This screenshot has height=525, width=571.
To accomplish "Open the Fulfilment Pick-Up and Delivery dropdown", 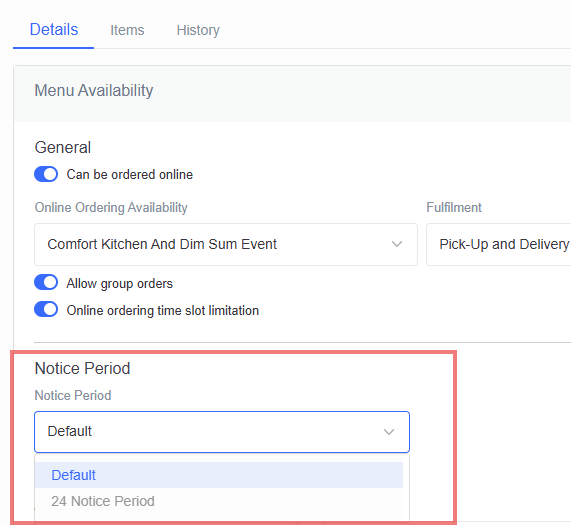I will pyautogui.click(x=499, y=244).
